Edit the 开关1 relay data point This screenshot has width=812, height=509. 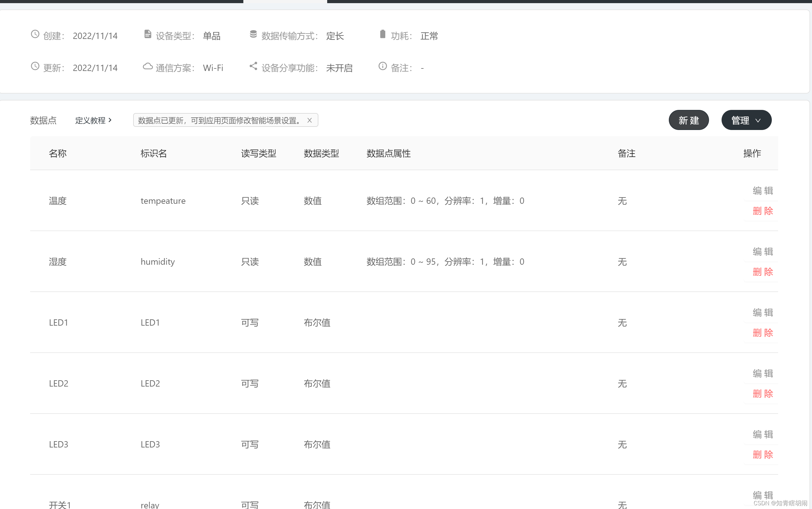click(x=762, y=495)
